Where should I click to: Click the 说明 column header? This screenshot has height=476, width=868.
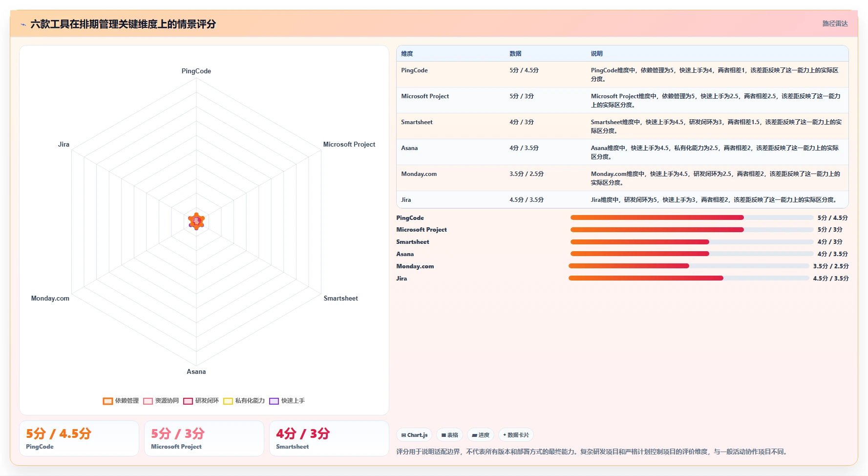tap(596, 54)
